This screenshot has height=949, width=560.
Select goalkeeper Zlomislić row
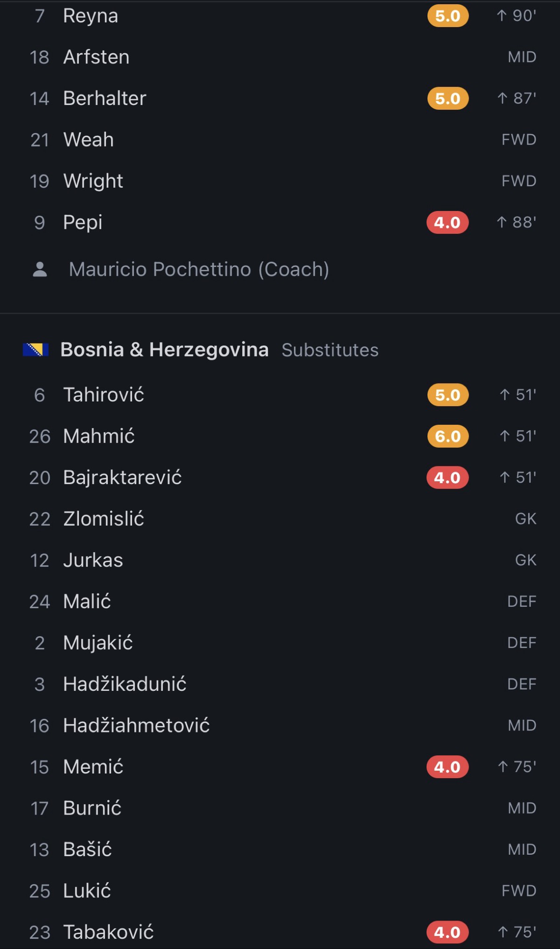[x=280, y=519]
